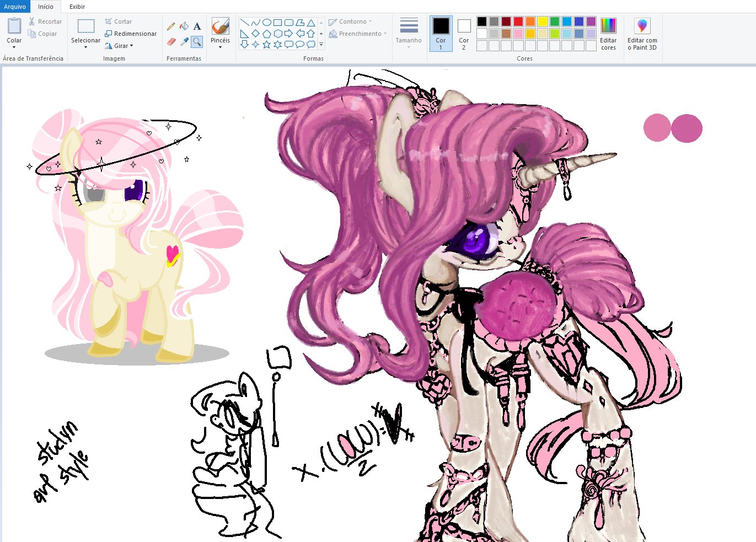The width and height of the screenshot is (756, 542).
Task: Pick the lime green palette swatch
Action: 555,34
